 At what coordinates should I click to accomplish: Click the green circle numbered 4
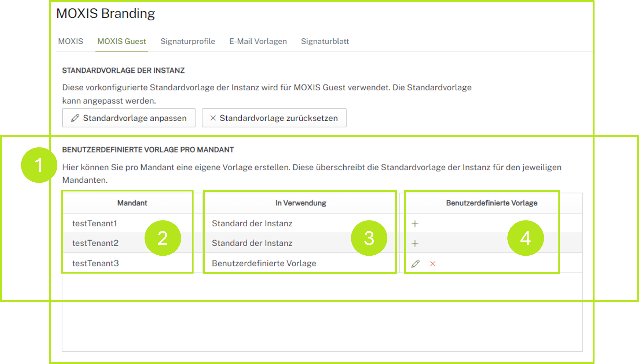click(525, 238)
